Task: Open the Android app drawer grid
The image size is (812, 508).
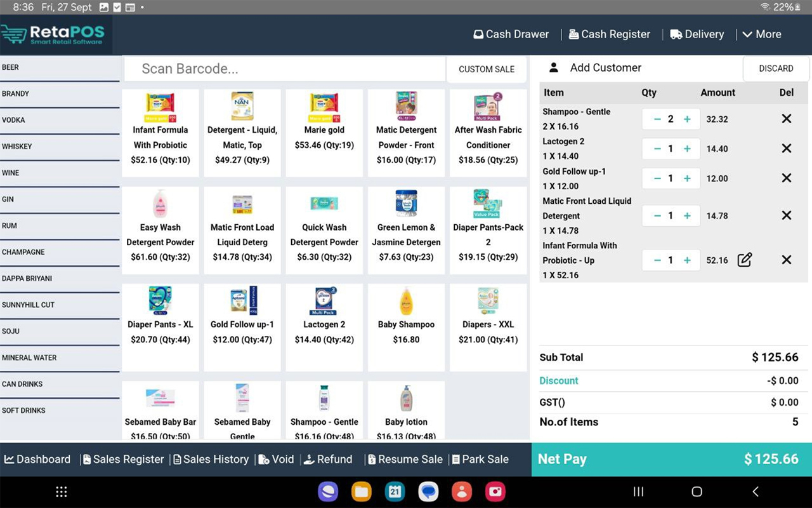Action: coord(62,491)
